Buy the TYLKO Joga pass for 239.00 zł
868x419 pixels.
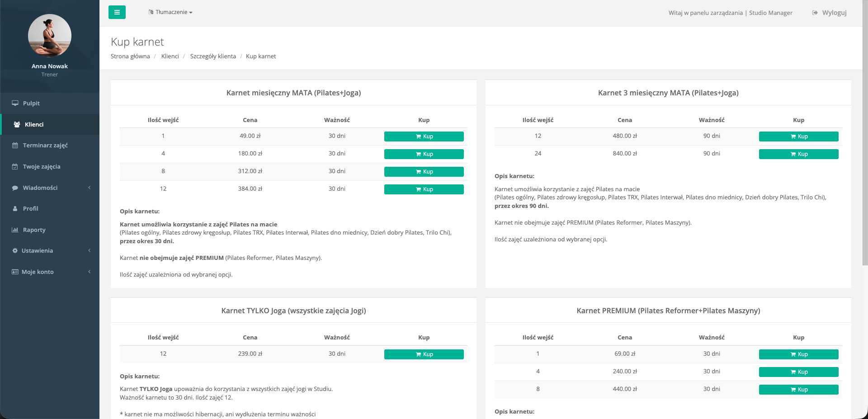click(x=424, y=354)
